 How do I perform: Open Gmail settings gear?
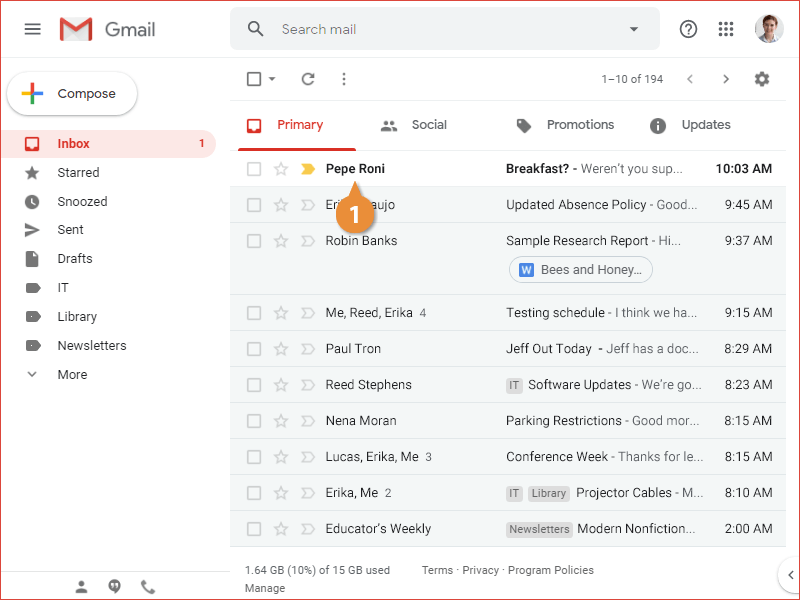[761, 78]
